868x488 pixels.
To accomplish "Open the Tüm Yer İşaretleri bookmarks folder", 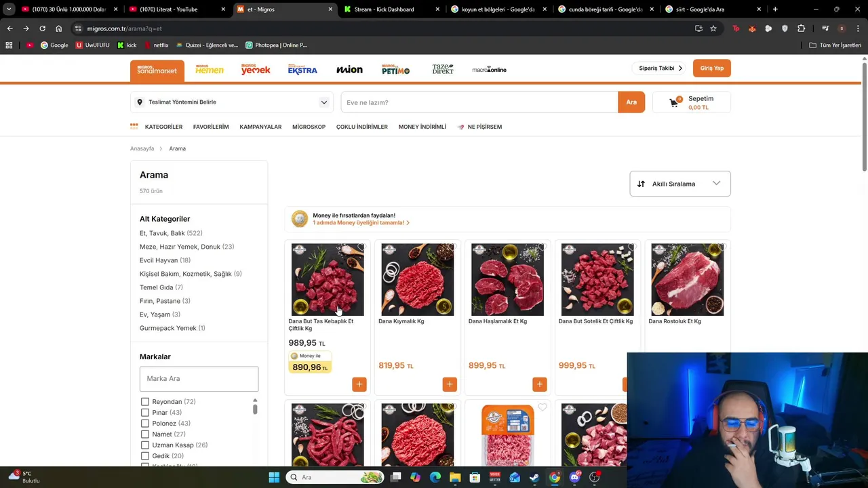I will click(835, 45).
